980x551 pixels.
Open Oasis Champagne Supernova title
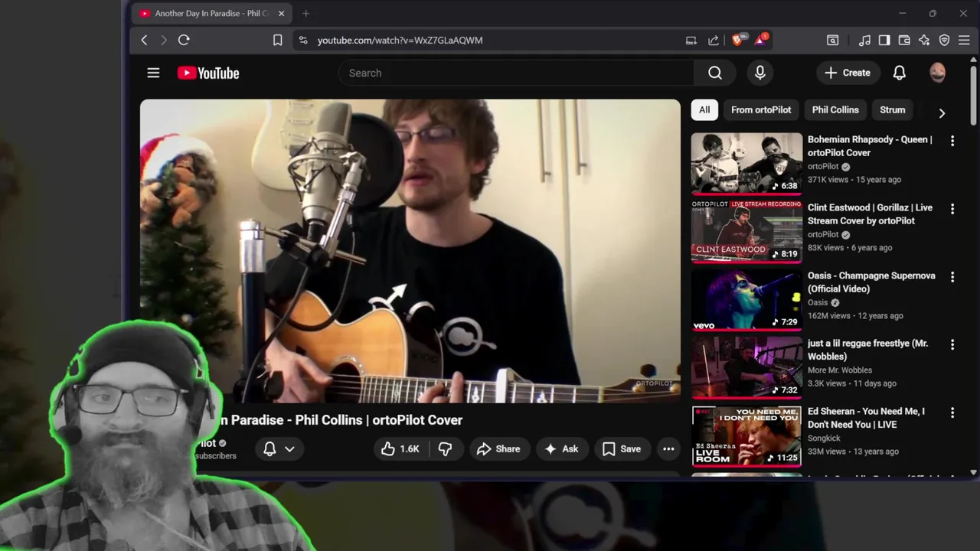point(871,282)
